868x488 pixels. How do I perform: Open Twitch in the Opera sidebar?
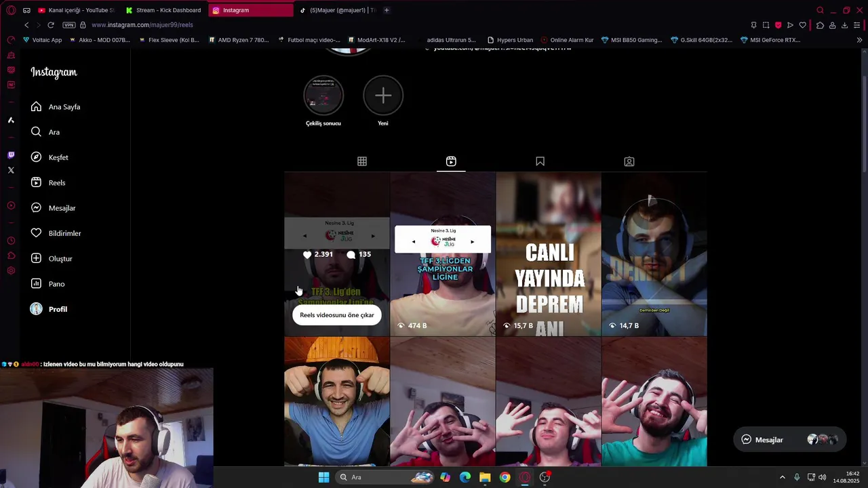click(x=11, y=155)
